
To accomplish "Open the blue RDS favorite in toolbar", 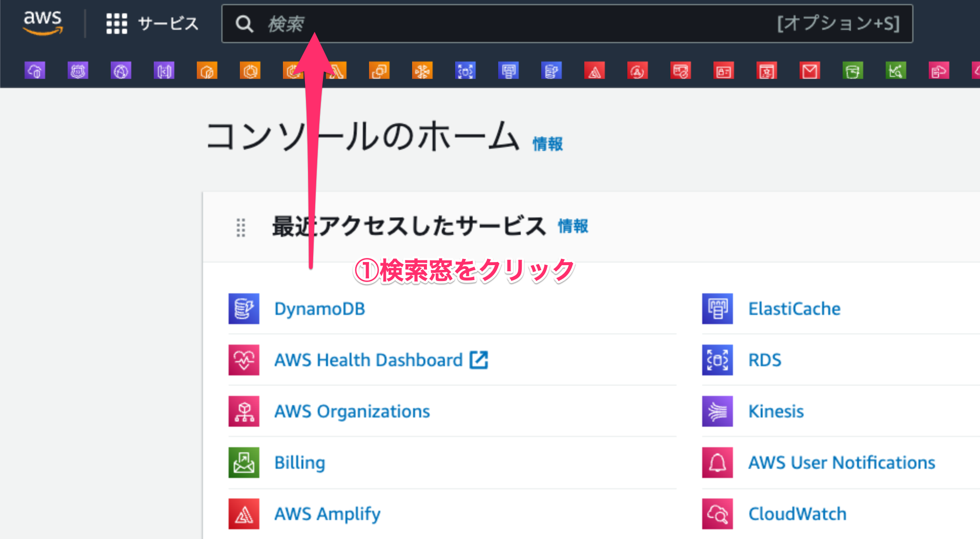I will click(x=465, y=71).
